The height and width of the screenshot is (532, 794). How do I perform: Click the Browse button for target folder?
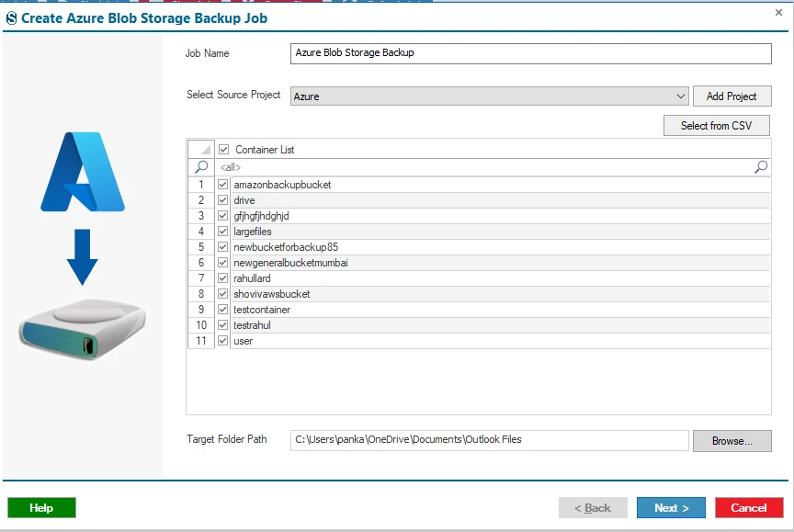pyautogui.click(x=732, y=441)
